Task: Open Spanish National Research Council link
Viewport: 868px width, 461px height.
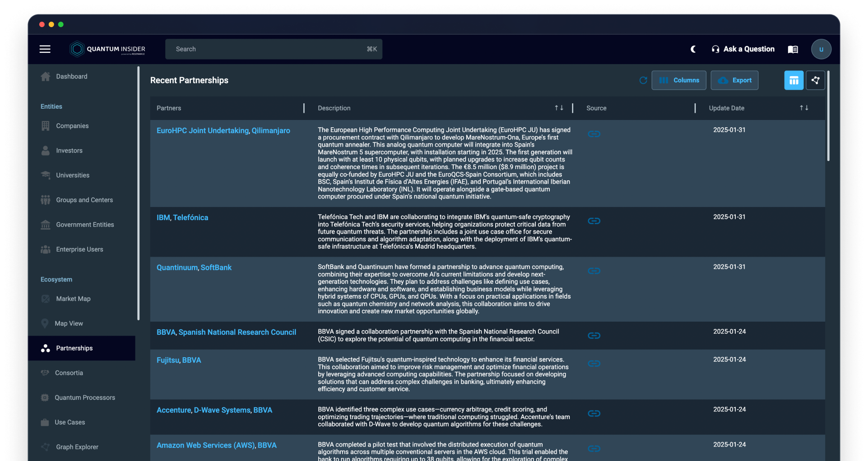Action: [x=237, y=332]
